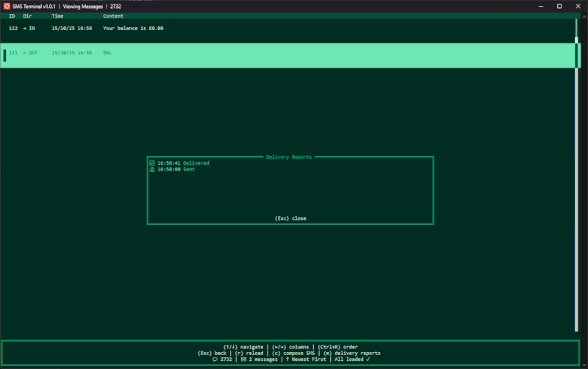Click the outgoing arrow on message 111

tap(25, 53)
